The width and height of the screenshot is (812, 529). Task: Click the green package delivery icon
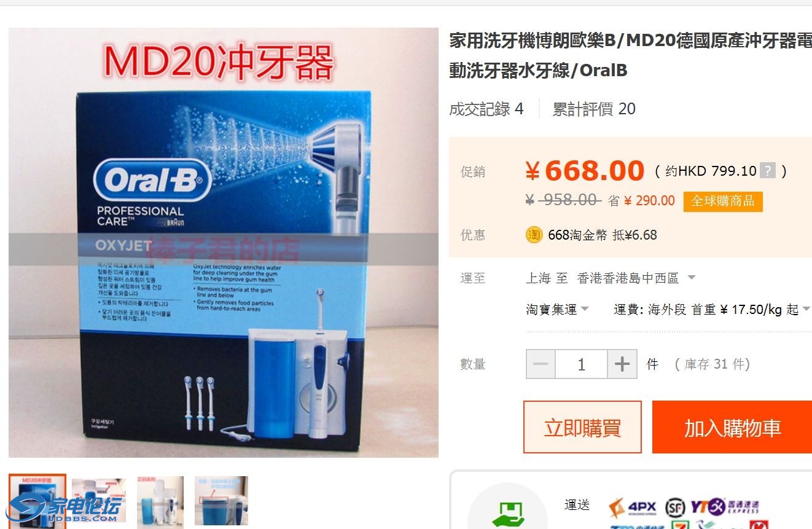(507, 514)
